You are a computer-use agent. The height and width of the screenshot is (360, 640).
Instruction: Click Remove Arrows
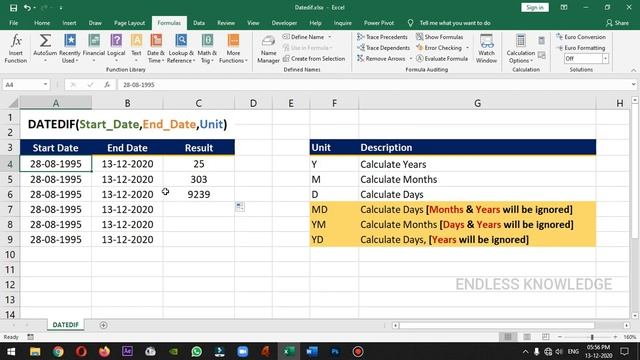coord(381,59)
